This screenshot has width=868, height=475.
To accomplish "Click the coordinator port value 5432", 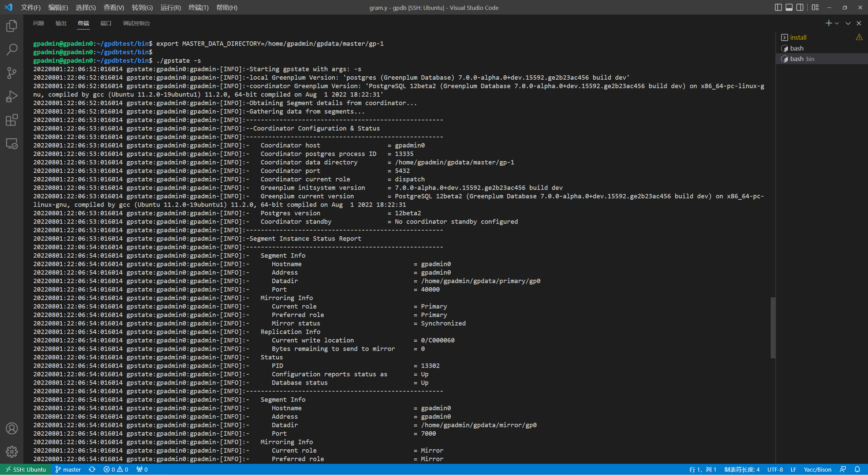I will (402, 171).
